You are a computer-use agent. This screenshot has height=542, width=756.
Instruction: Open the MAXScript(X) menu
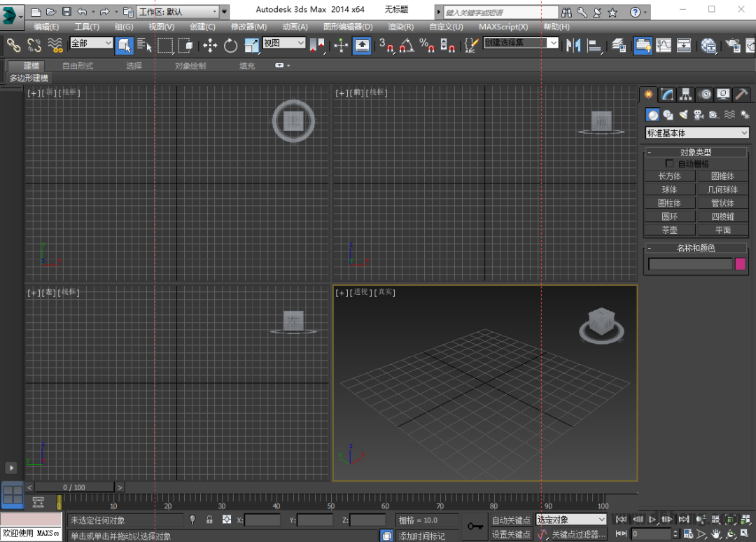click(x=503, y=27)
